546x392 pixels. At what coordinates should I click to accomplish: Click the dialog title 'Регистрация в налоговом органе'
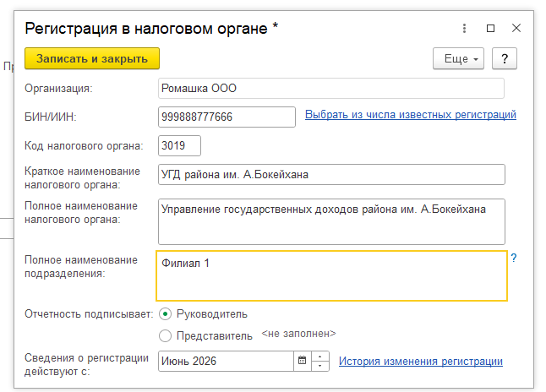(x=146, y=28)
